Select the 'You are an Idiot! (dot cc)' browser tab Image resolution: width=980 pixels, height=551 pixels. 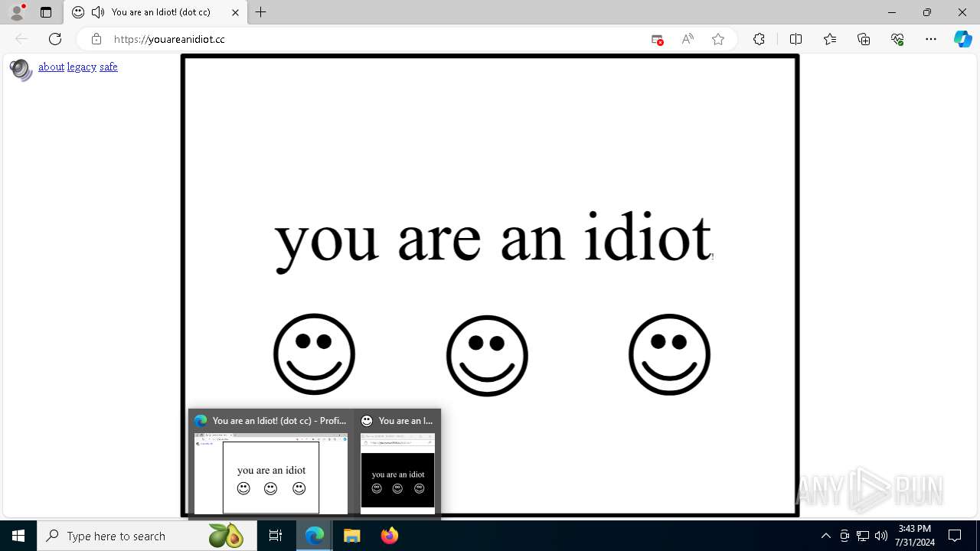tap(155, 12)
